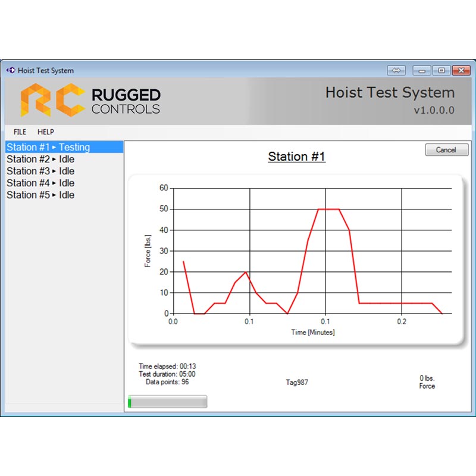Click the underlined Station #1 chart title
This screenshot has height=476, width=476.
[297, 156]
